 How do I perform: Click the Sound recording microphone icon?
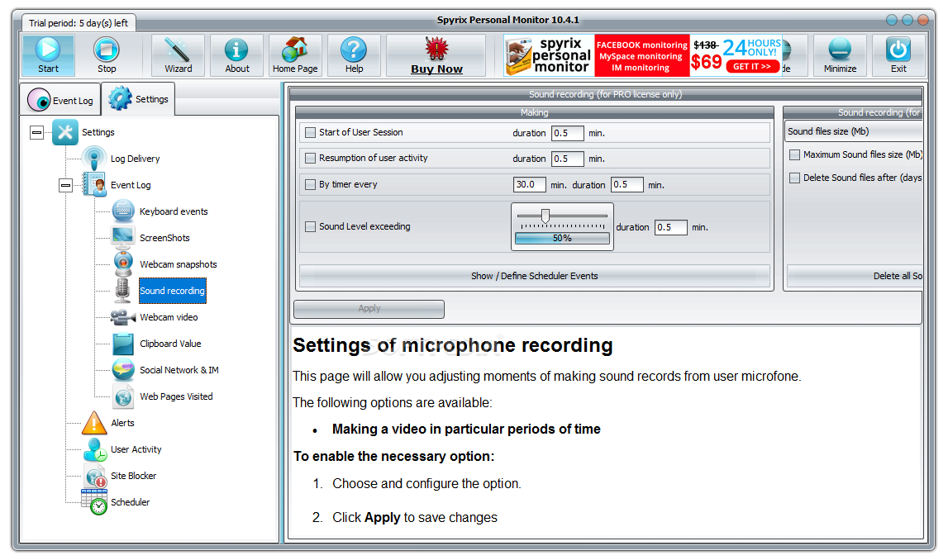(x=122, y=291)
